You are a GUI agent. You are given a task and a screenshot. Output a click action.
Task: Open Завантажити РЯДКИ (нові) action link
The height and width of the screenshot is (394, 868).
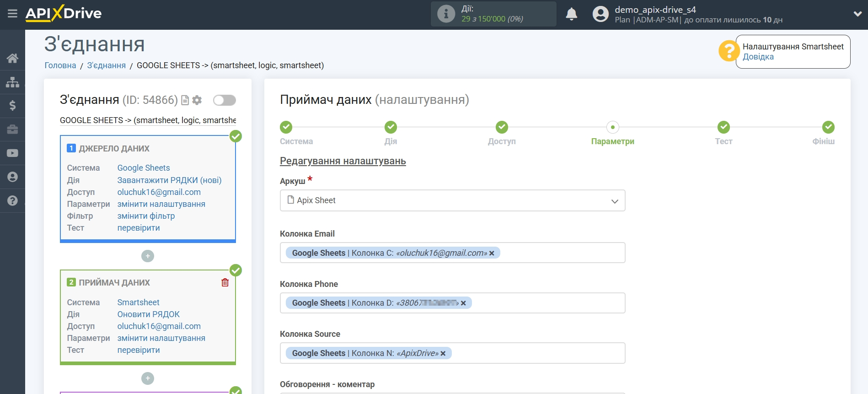pyautogui.click(x=169, y=180)
